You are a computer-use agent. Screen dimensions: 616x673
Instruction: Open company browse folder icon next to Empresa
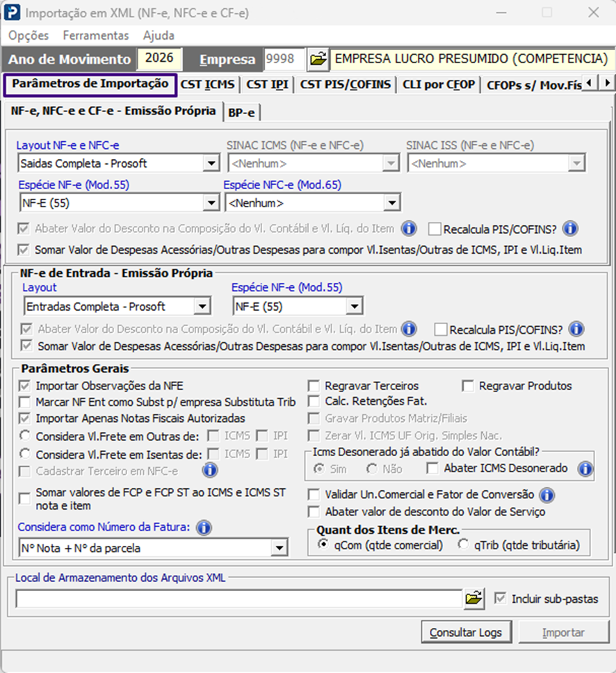(x=318, y=59)
